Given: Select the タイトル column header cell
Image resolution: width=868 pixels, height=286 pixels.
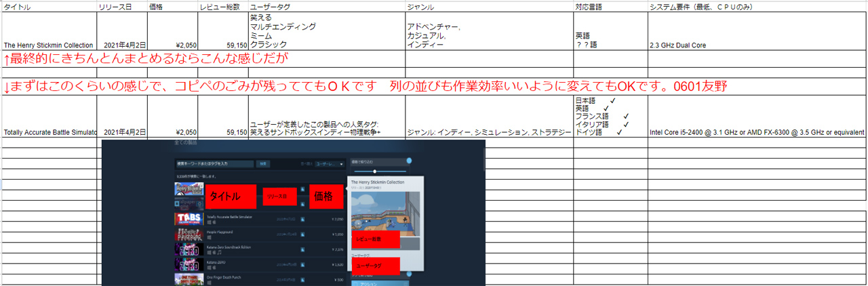Looking at the screenshot, I should point(49,6).
